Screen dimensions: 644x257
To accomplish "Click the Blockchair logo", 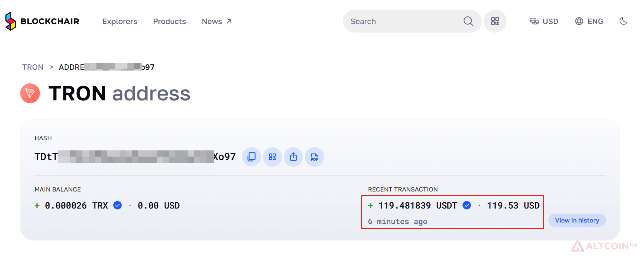I will pyautogui.click(x=42, y=21).
